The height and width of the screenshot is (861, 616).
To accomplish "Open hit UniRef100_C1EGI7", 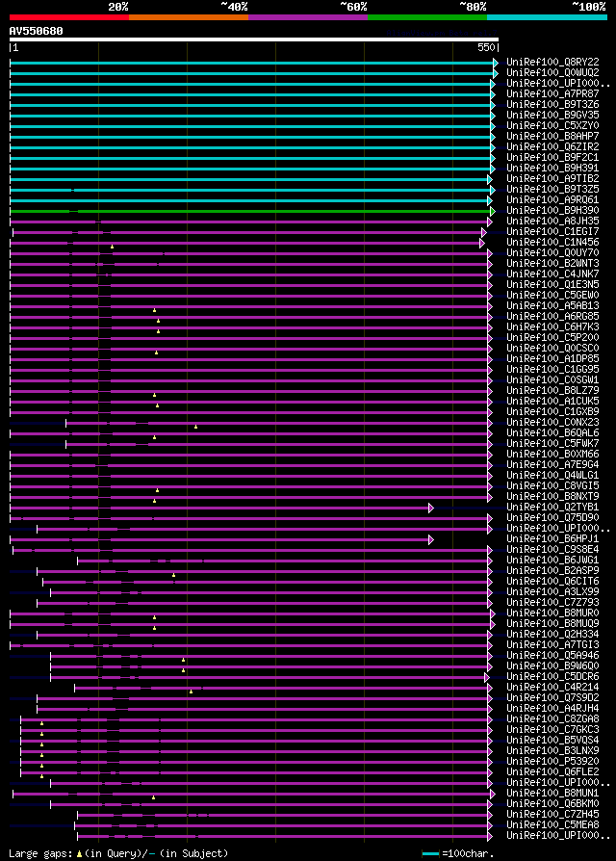I will point(552,232).
